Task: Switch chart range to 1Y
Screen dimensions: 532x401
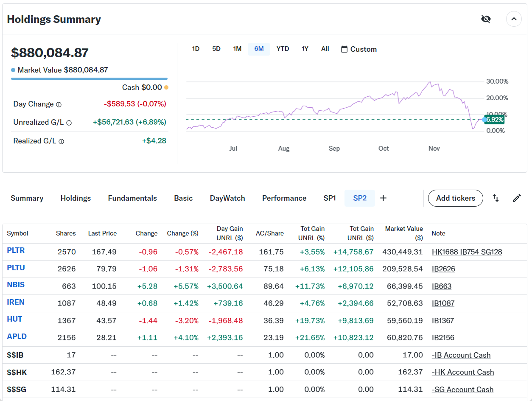Action: pyautogui.click(x=305, y=49)
